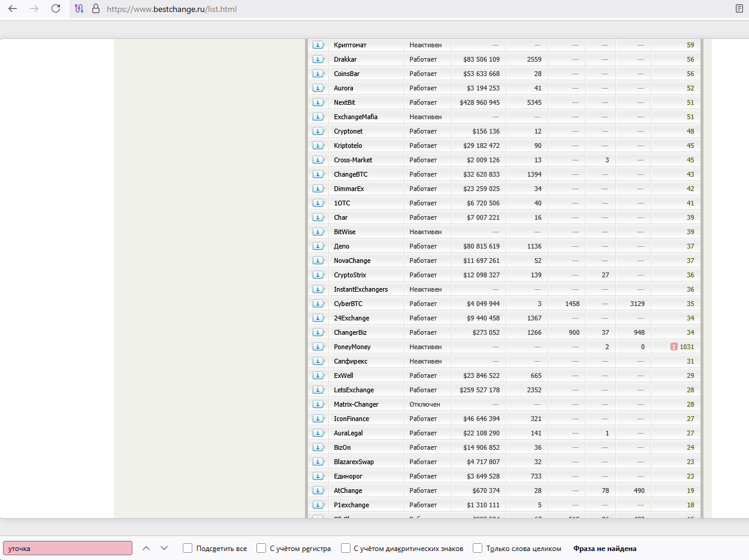Image resolution: width=749 pixels, height=560 pixels.
Task: Open reader view icon in address bar
Action: tap(739, 9)
